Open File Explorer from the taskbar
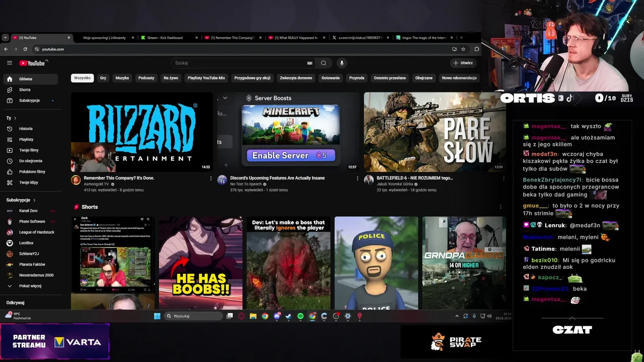 click(x=253, y=316)
